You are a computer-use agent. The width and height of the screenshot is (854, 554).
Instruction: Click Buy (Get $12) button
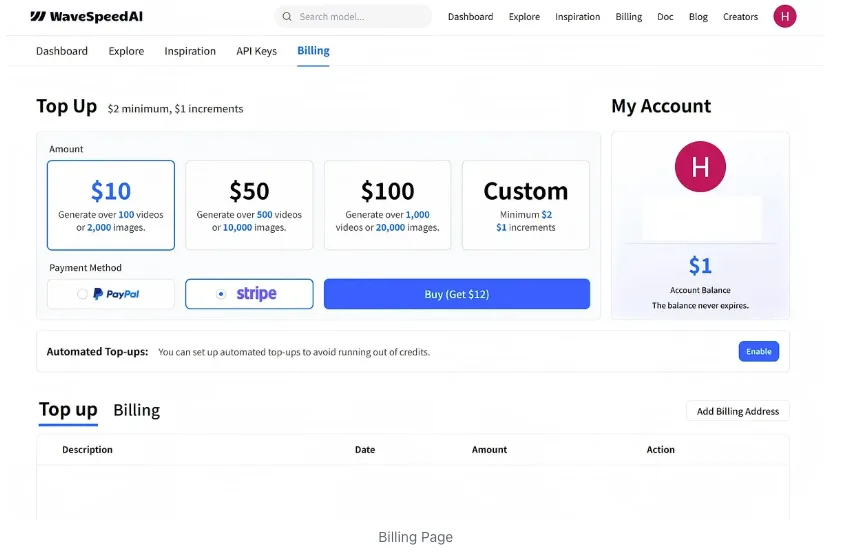pyautogui.click(x=456, y=294)
